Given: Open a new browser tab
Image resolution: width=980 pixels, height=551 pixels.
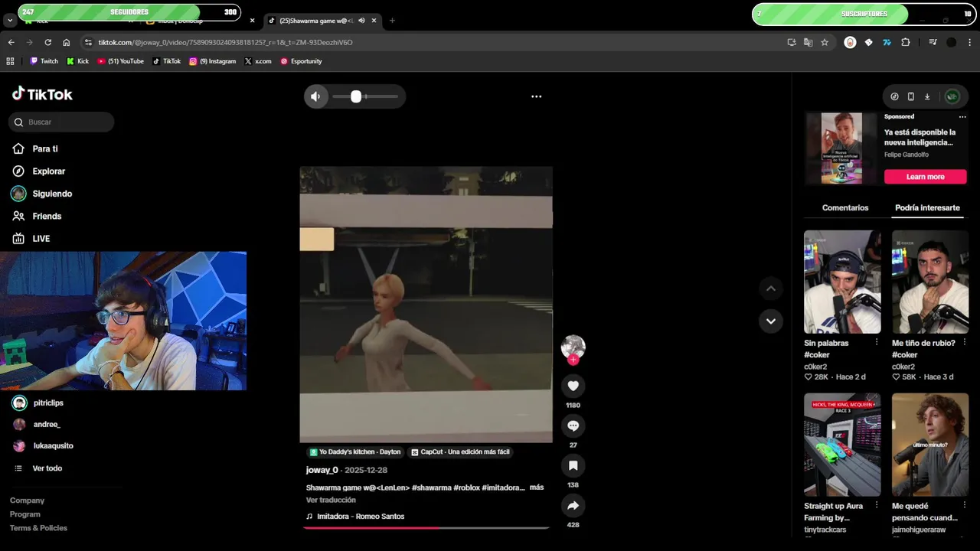Looking at the screenshot, I should click(x=392, y=21).
